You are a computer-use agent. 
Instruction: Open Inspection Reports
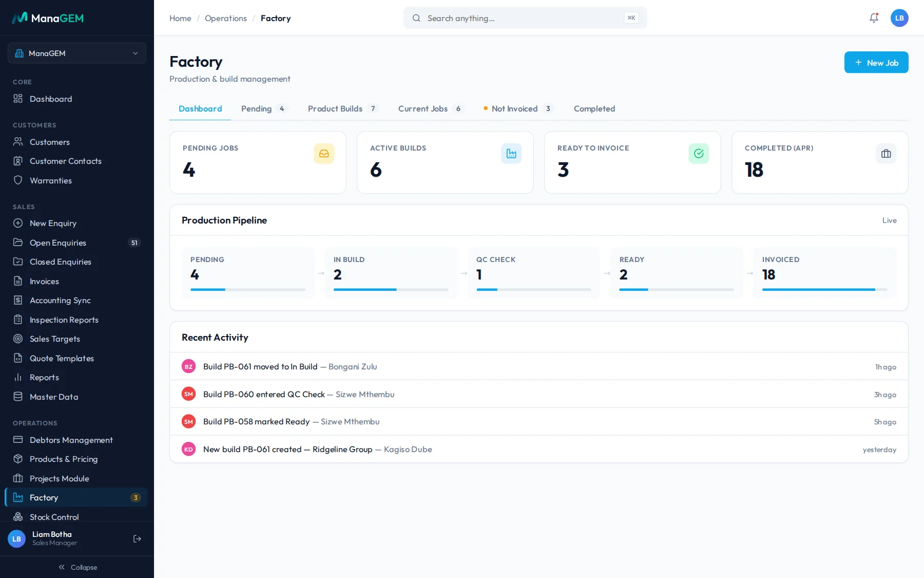(77, 320)
